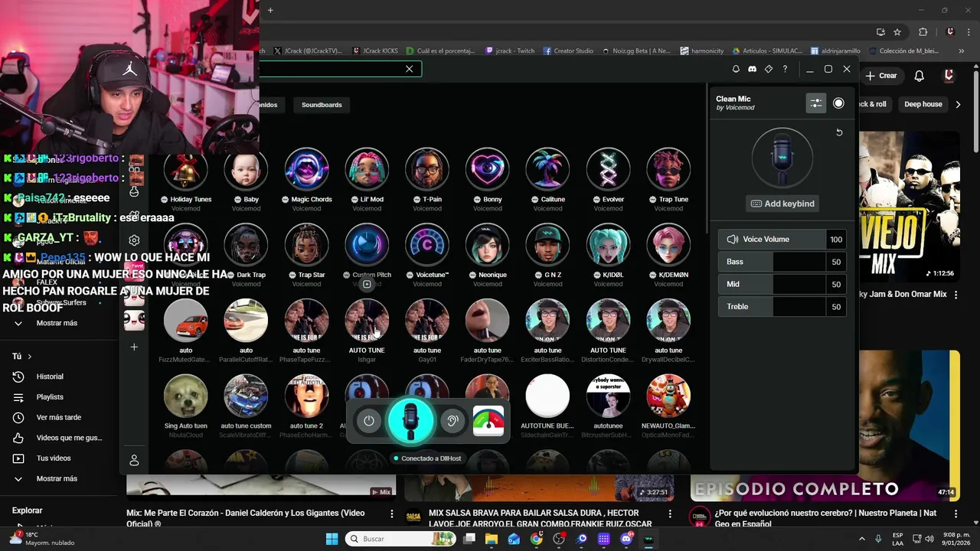
Task: Open the harmonicity bookmark
Action: click(x=702, y=51)
